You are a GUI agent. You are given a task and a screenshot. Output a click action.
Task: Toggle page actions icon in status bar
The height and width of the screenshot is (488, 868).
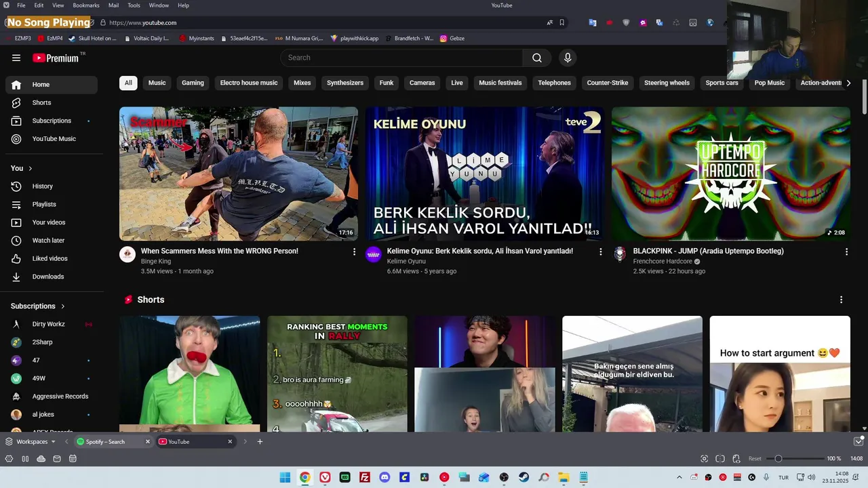coord(736,459)
